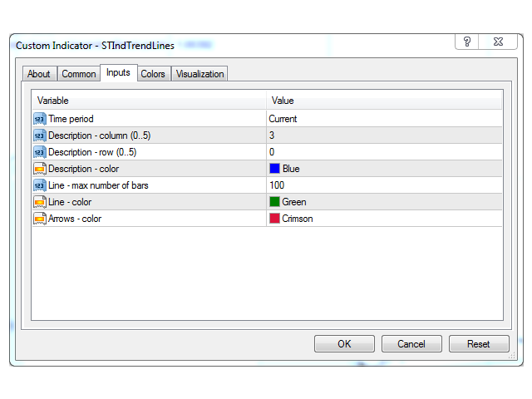Screen dimensions: 532x399
Task: Edit the Description row value 0
Action: pos(272,152)
